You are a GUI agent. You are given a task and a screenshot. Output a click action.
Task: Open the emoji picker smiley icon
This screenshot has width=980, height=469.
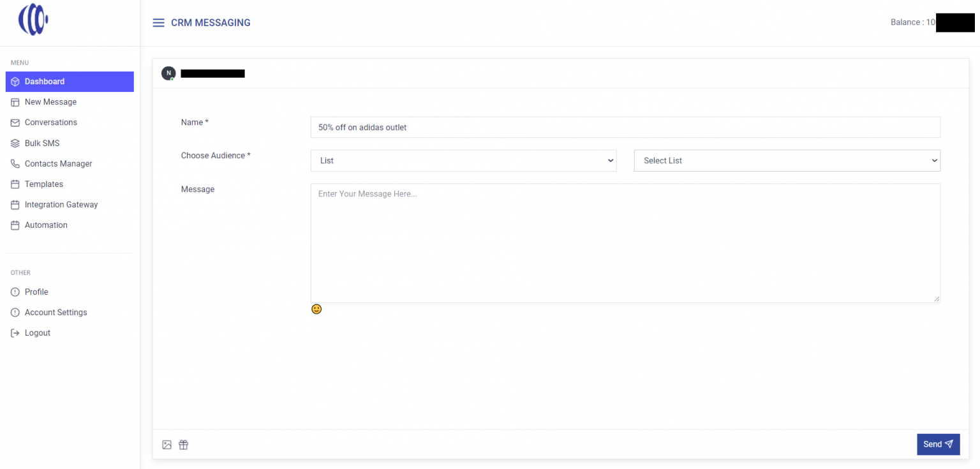(316, 309)
